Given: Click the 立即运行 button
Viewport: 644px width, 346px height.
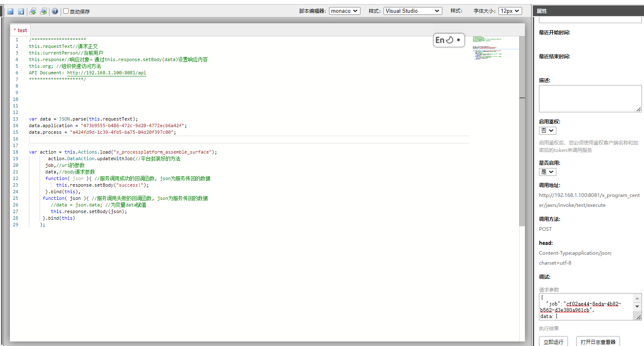Looking at the screenshot, I should click(x=553, y=341).
